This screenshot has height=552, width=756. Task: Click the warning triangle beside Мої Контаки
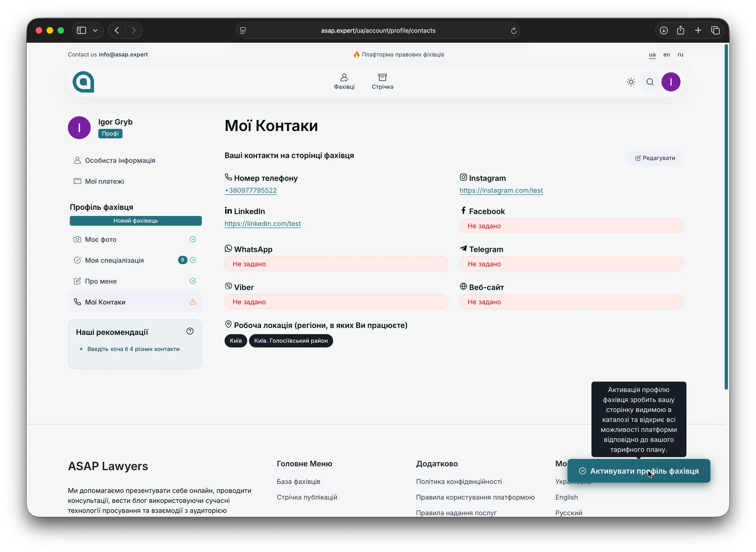tap(193, 302)
